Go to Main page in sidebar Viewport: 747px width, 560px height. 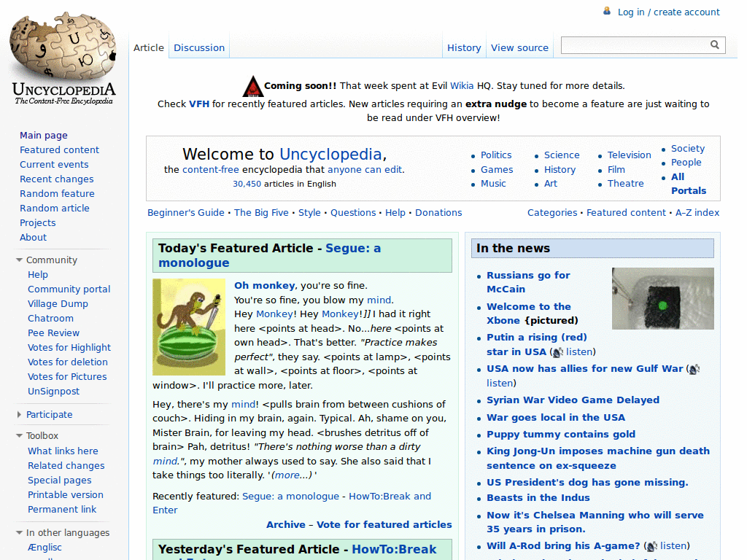point(43,135)
